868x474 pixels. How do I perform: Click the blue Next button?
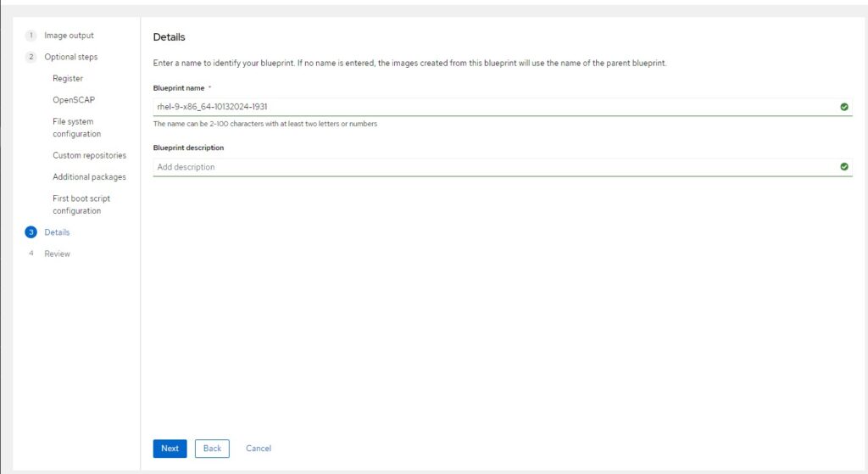pyautogui.click(x=170, y=449)
